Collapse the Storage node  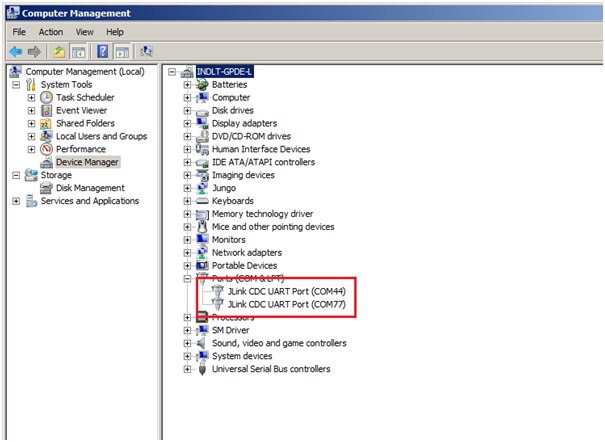[16, 175]
